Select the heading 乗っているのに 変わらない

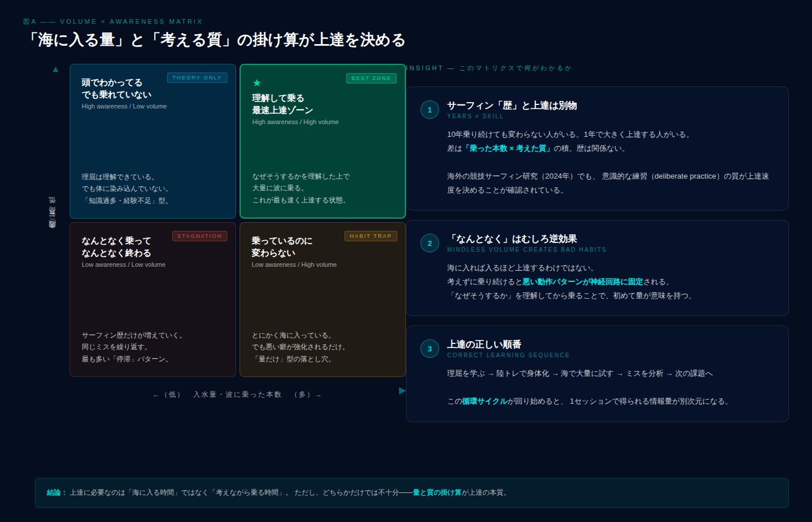click(x=282, y=247)
